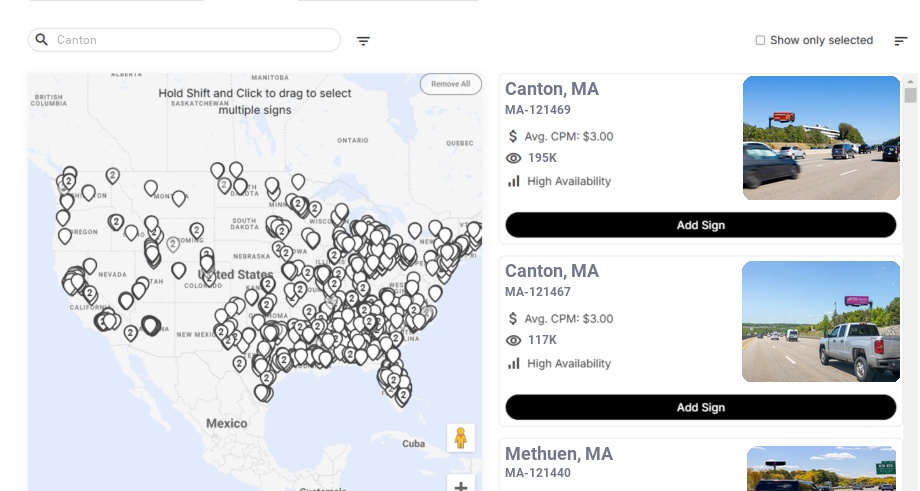
Task: Open the first Canton, MA listing title
Action: [552, 89]
